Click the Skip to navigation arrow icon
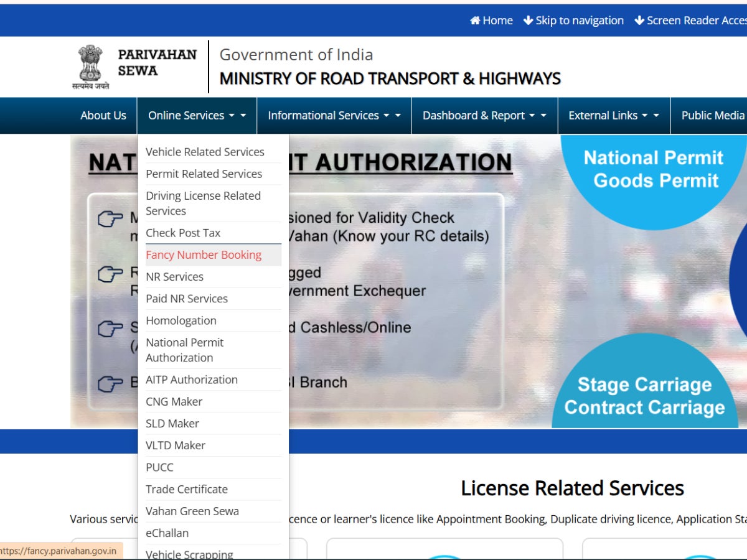 (x=528, y=21)
